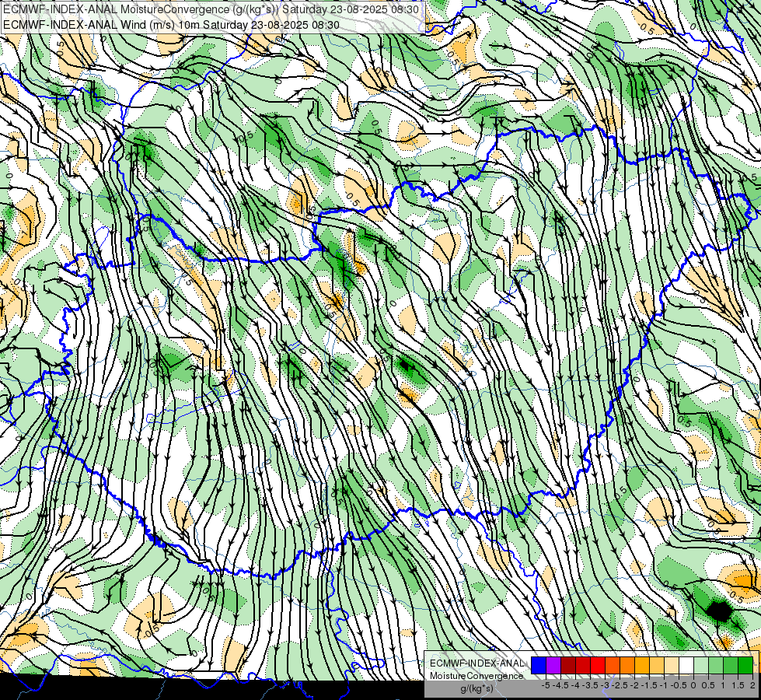Viewport: 761px width, 700px height.
Task: Click the darkest red legend swatch
Action: pyautogui.click(x=568, y=665)
